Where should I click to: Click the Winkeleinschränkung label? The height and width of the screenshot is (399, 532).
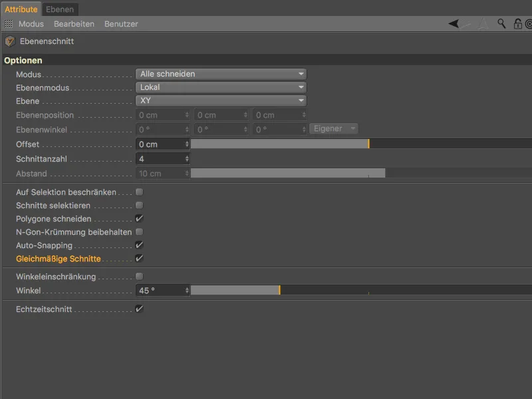coord(56,277)
